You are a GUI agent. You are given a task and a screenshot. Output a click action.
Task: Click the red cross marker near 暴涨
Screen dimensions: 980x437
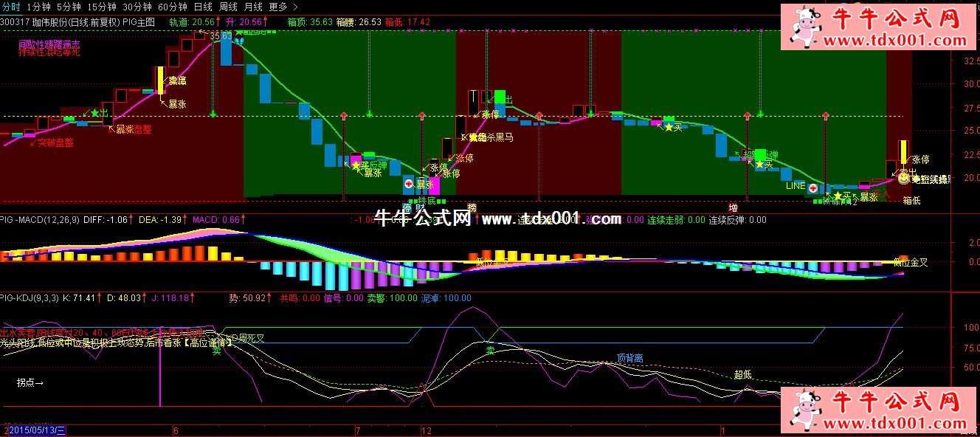click(409, 183)
